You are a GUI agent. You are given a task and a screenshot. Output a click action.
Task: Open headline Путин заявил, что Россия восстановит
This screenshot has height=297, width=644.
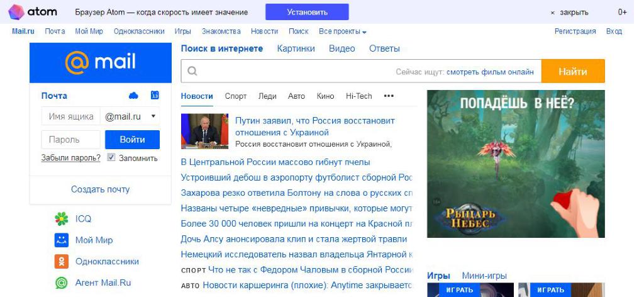pos(315,126)
